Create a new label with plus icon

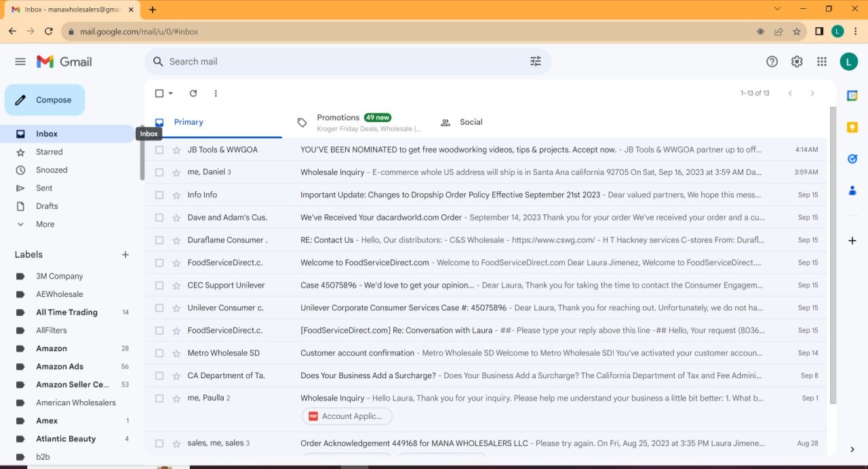pos(125,255)
